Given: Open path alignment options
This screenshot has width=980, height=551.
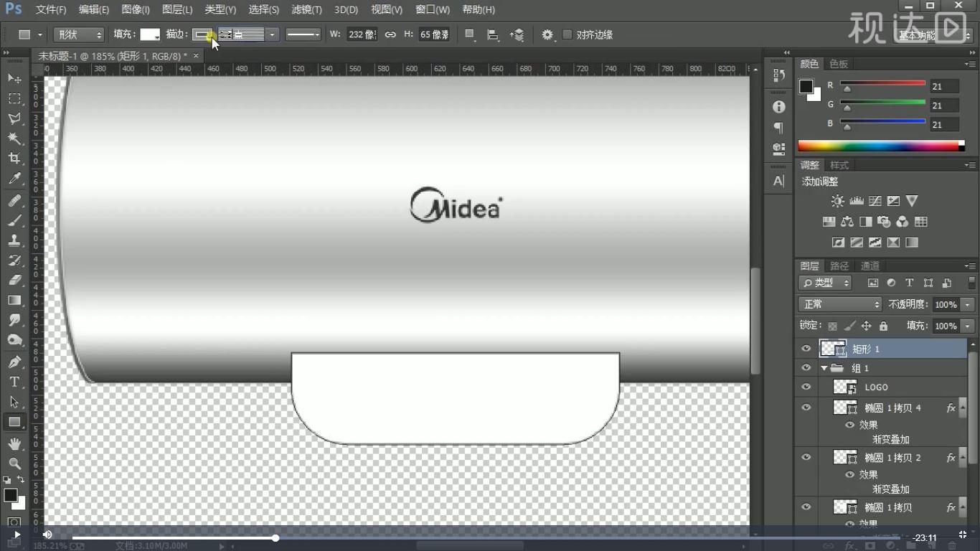Looking at the screenshot, I should tap(493, 34).
